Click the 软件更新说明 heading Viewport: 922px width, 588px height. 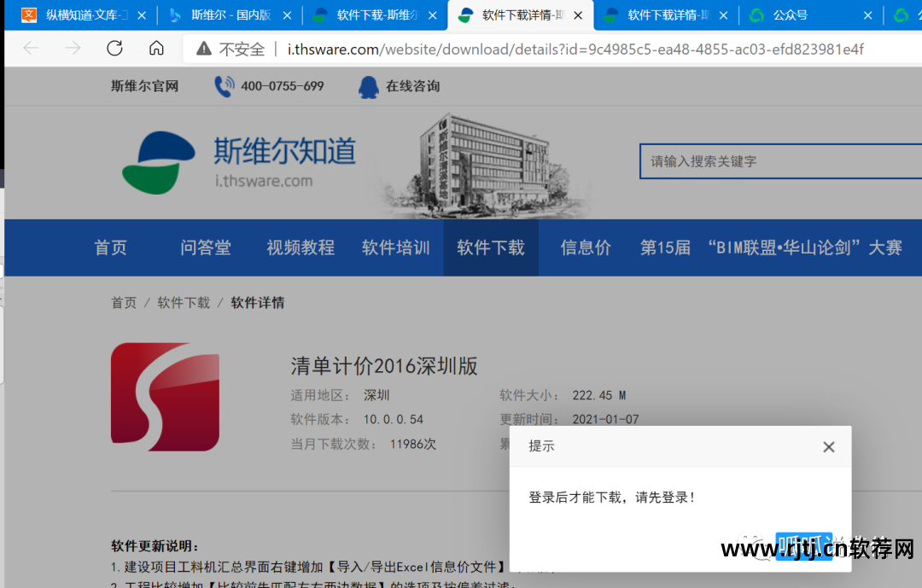pos(155,546)
